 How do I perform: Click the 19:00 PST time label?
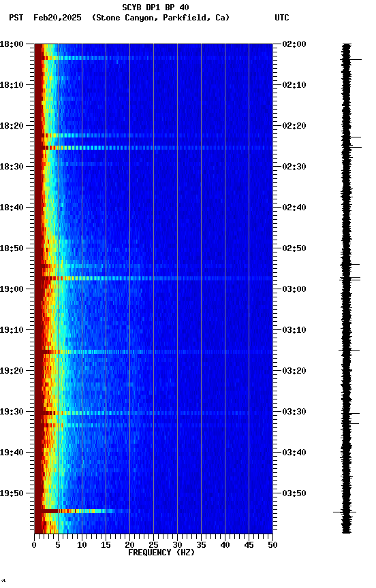(x=12, y=289)
